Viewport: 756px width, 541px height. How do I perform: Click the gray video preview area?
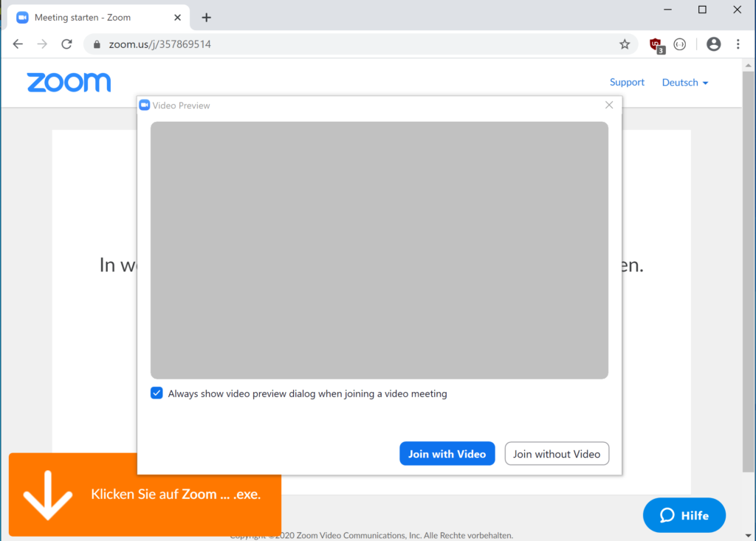click(x=379, y=250)
